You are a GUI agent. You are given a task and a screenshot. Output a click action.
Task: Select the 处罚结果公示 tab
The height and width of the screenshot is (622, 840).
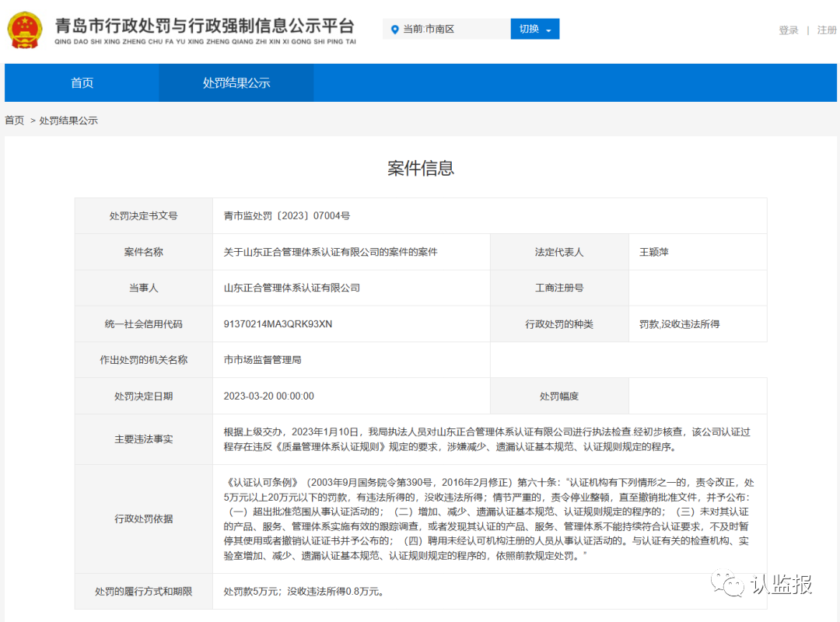pyautogui.click(x=236, y=82)
